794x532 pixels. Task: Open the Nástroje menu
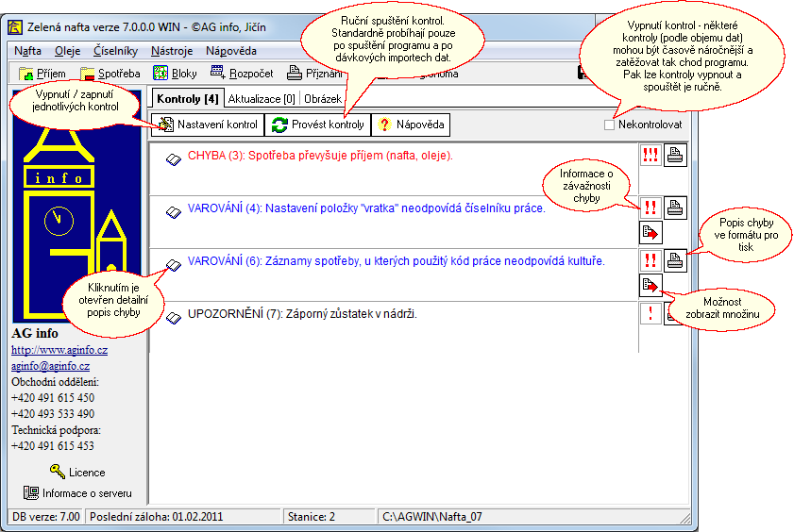172,51
